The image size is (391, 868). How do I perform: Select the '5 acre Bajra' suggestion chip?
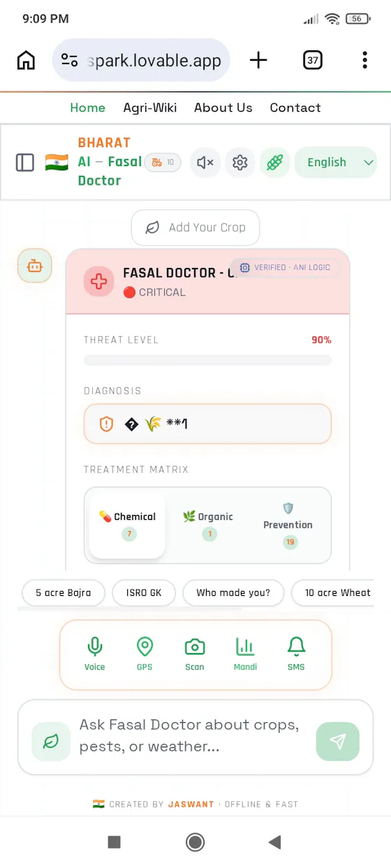pyautogui.click(x=64, y=593)
